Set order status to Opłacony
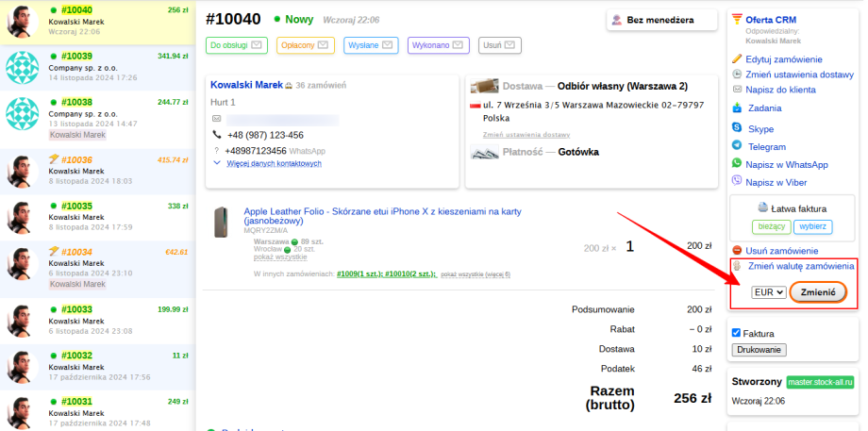Image resolution: width=868 pixels, height=431 pixels. (x=299, y=44)
